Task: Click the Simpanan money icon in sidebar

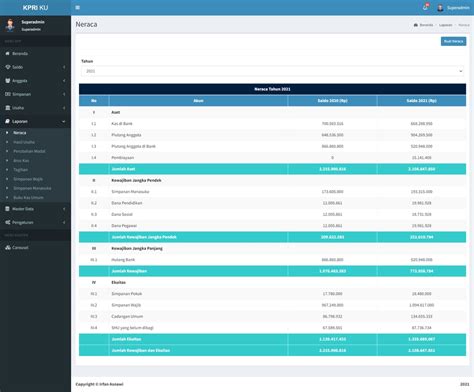Action: coord(8,94)
